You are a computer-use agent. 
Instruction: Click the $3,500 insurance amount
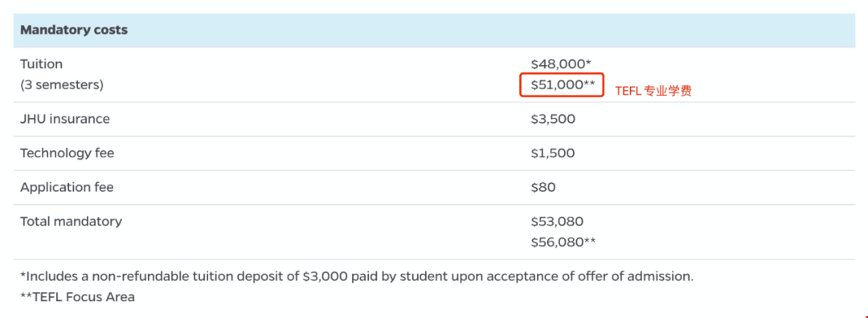point(552,119)
